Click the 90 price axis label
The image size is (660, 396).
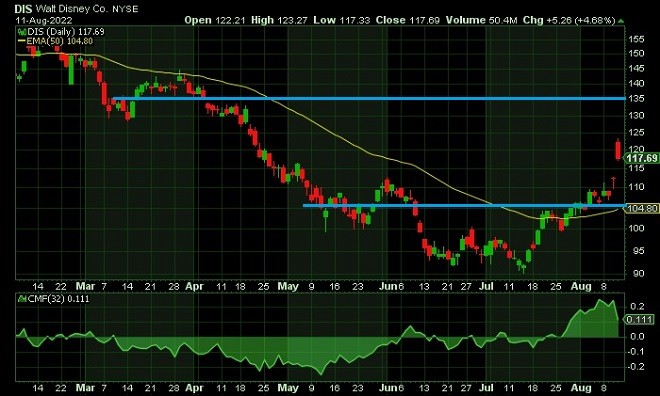(x=639, y=274)
